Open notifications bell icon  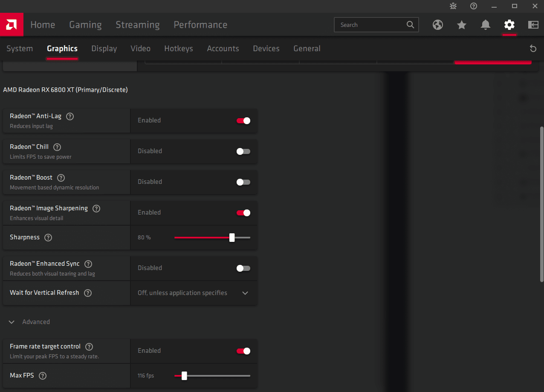[x=486, y=25]
